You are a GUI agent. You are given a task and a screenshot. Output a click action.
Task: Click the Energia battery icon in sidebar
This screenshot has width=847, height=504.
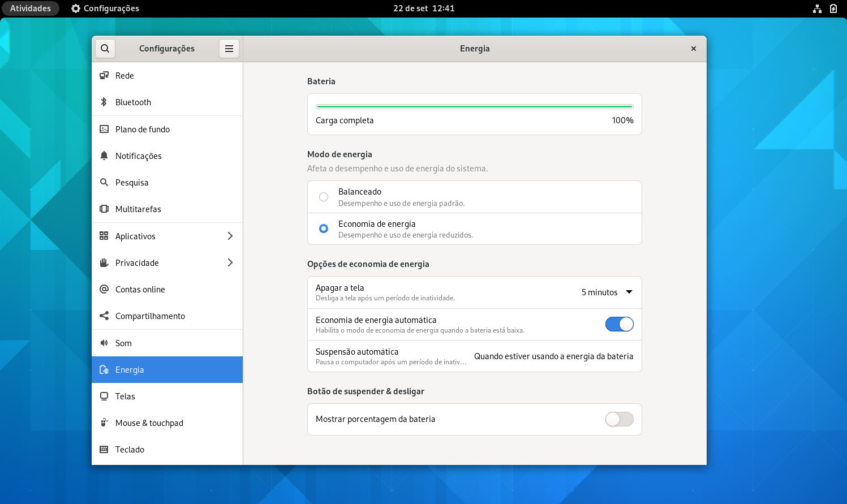[x=104, y=369]
